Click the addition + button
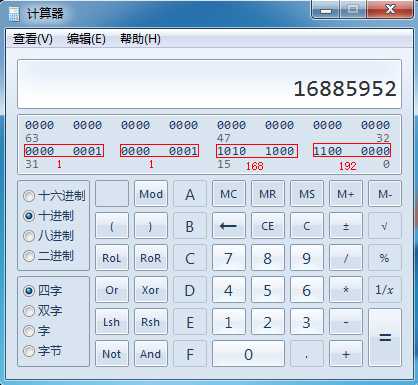The image size is (418, 385). [346, 354]
